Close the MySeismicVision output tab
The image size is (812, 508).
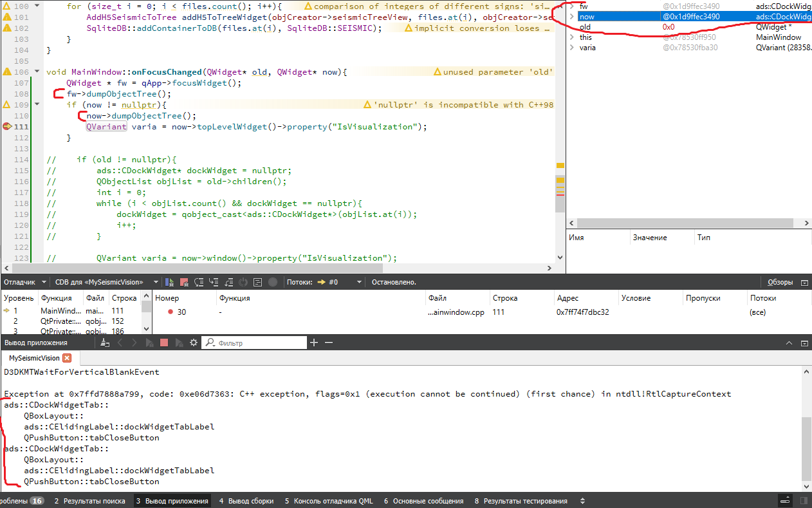[67, 358]
